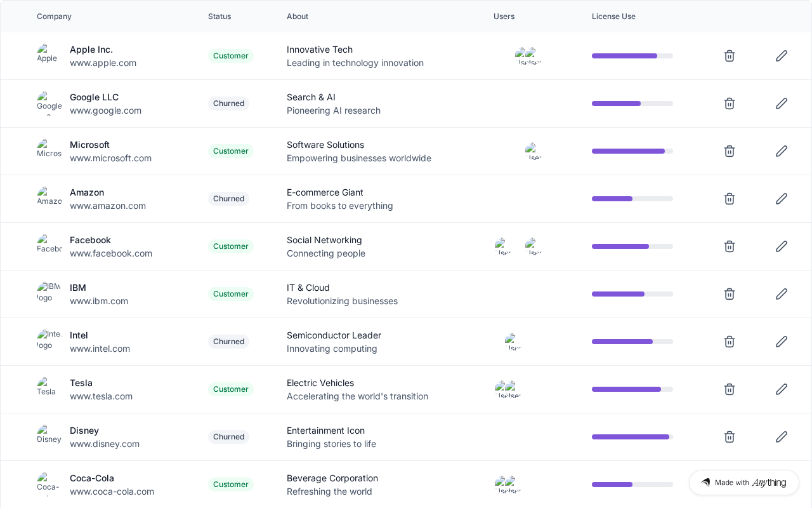
Task: Delete the Apple Inc. row
Action: (730, 56)
